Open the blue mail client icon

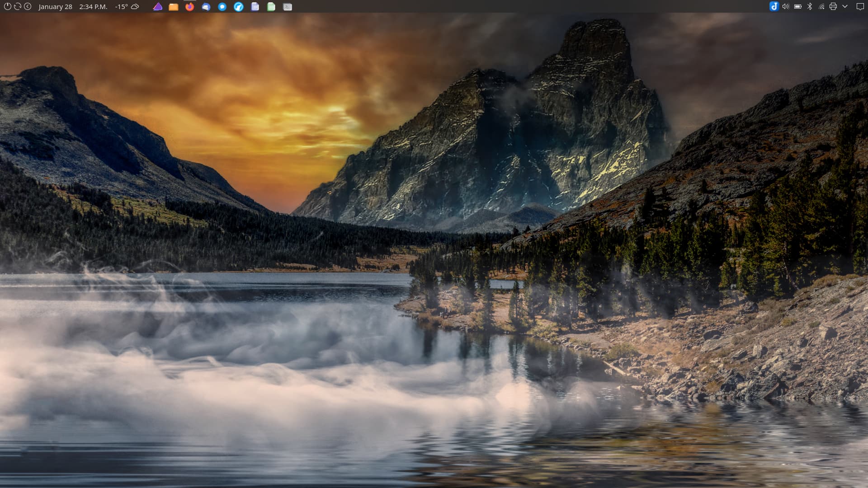coord(206,7)
